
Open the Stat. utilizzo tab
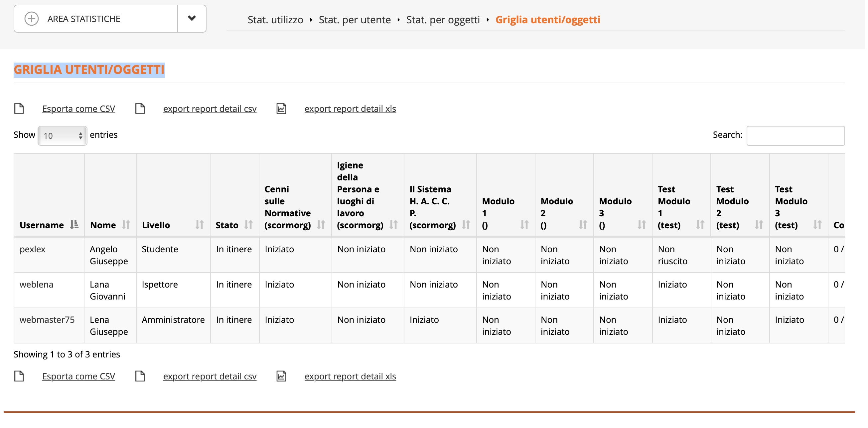coord(275,20)
